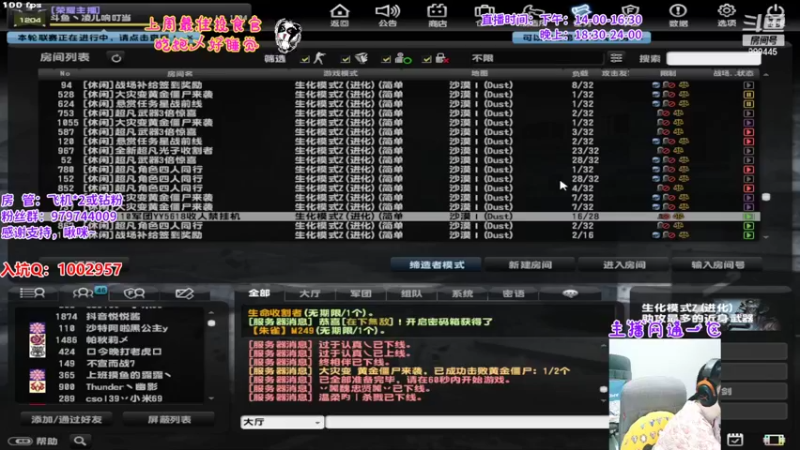This screenshot has width=800, height=450.
Task: Select friend 抖音悦悦酱 in the list
Action: pyautogui.click(x=113, y=316)
